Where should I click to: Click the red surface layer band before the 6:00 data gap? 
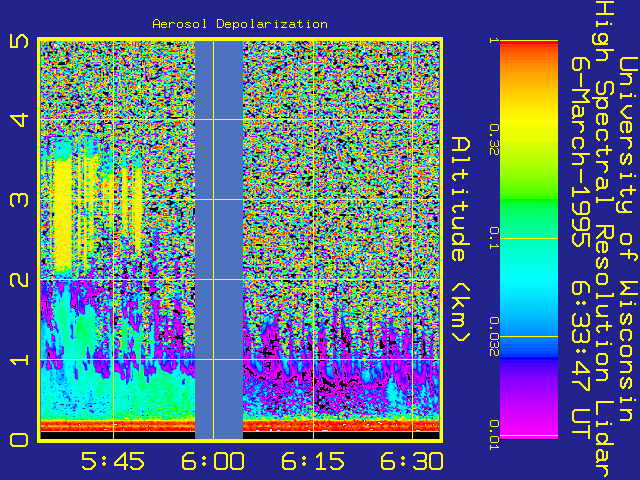pos(118,426)
